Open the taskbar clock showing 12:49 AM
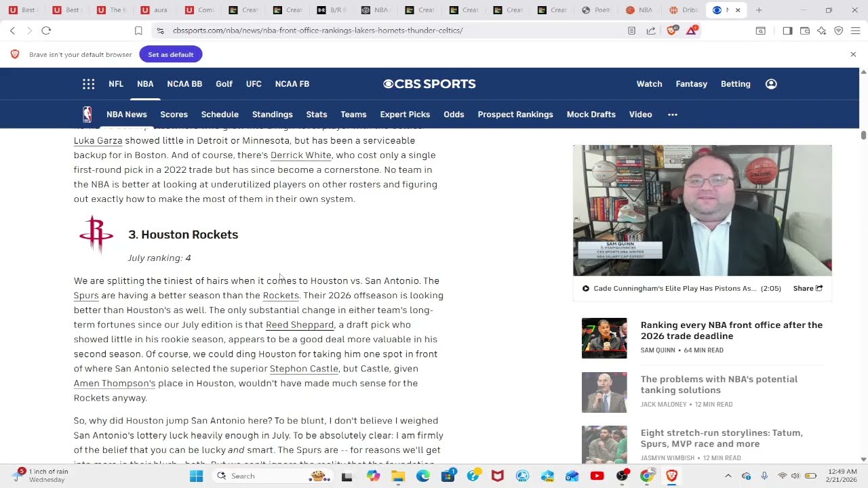This screenshot has height=488, width=868. pyautogui.click(x=842, y=476)
